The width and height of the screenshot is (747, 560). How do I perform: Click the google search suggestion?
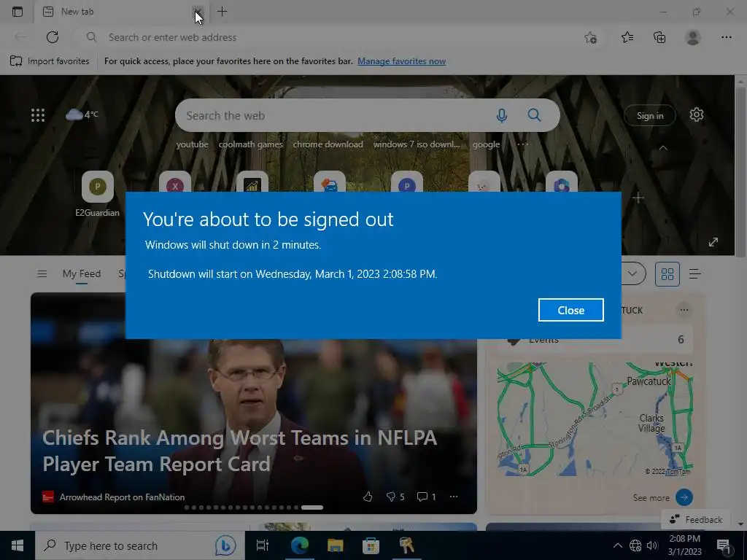pos(486,144)
